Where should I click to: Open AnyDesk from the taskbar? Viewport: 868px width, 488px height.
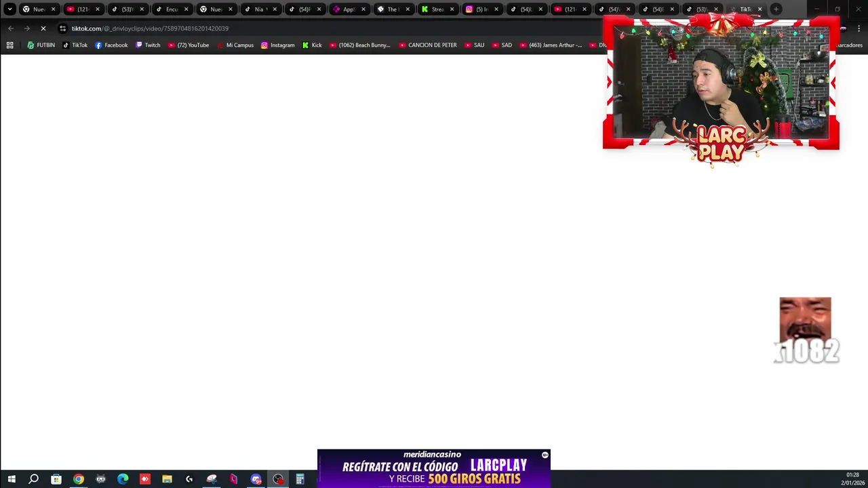point(145,479)
